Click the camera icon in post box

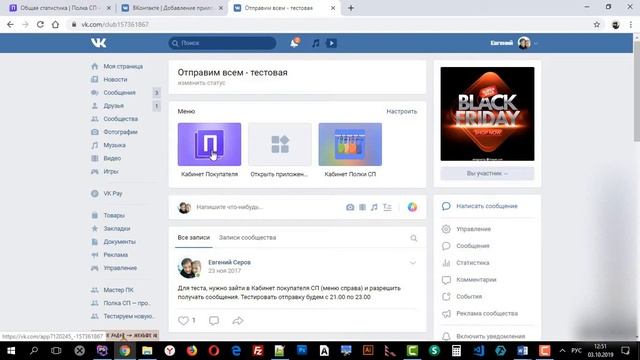(x=350, y=207)
